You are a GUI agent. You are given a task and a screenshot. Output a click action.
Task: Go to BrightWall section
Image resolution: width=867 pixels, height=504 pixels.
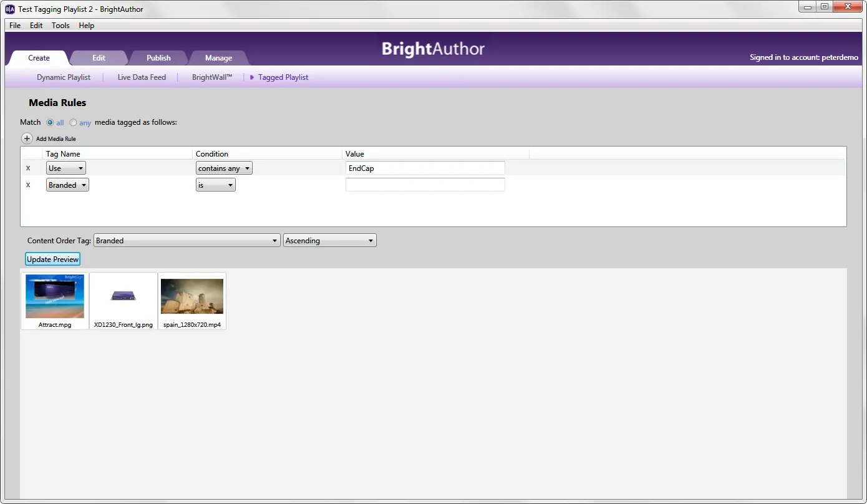click(x=212, y=77)
